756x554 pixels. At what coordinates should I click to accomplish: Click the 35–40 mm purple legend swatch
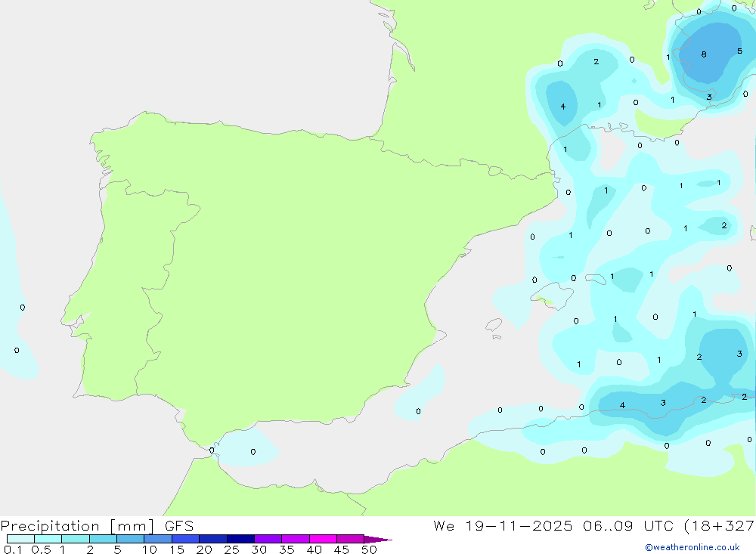click(296, 539)
